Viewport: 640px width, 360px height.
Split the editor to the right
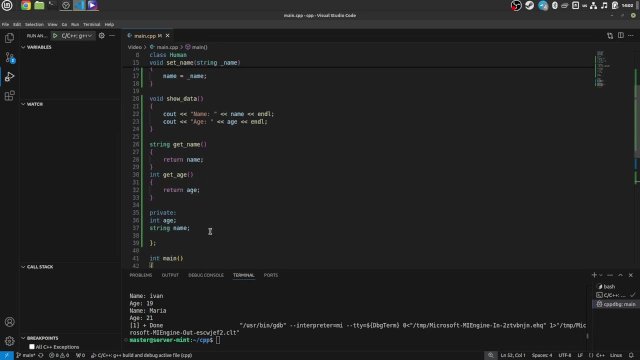[x=620, y=36]
